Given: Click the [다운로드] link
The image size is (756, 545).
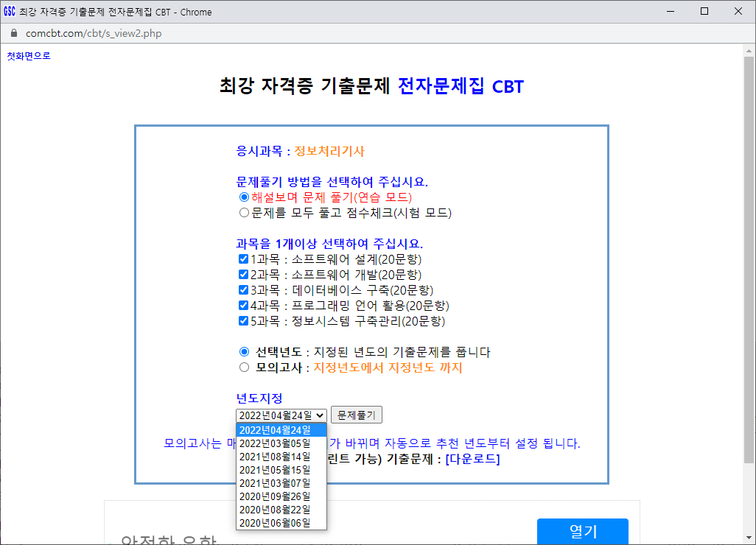Looking at the screenshot, I should tap(472, 460).
